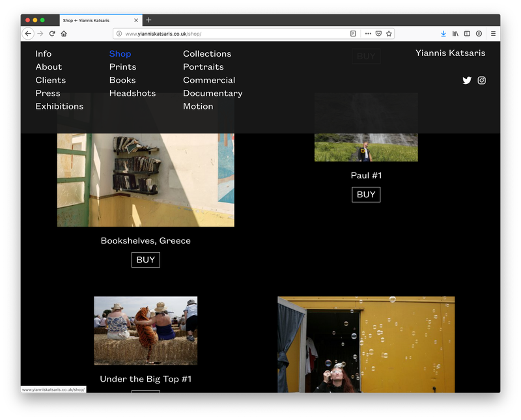
Task: Go back to the previous page
Action: coord(28,34)
